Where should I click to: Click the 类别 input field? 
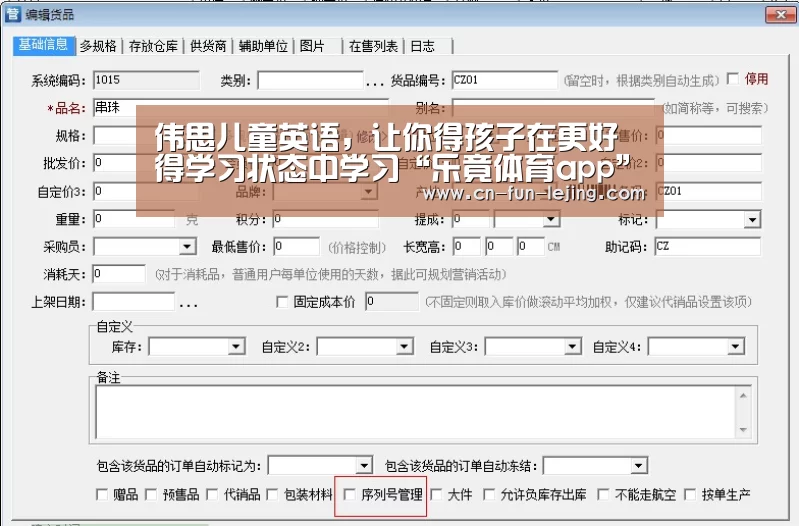(x=310, y=80)
